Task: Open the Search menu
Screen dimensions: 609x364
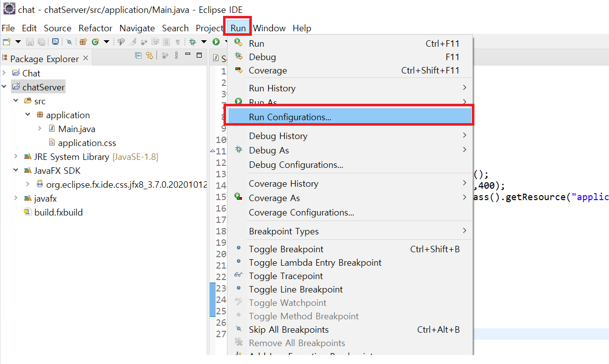Action: pos(175,28)
